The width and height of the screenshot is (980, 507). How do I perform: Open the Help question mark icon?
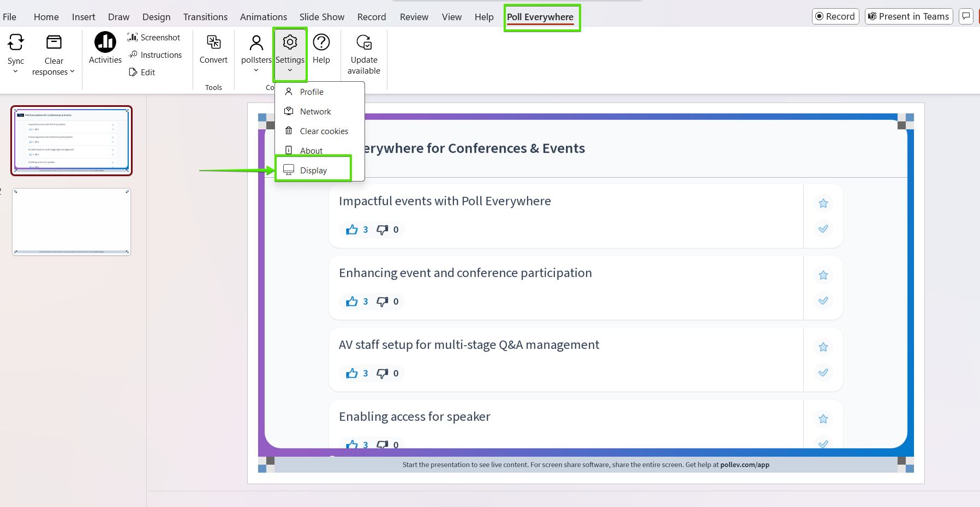321,42
